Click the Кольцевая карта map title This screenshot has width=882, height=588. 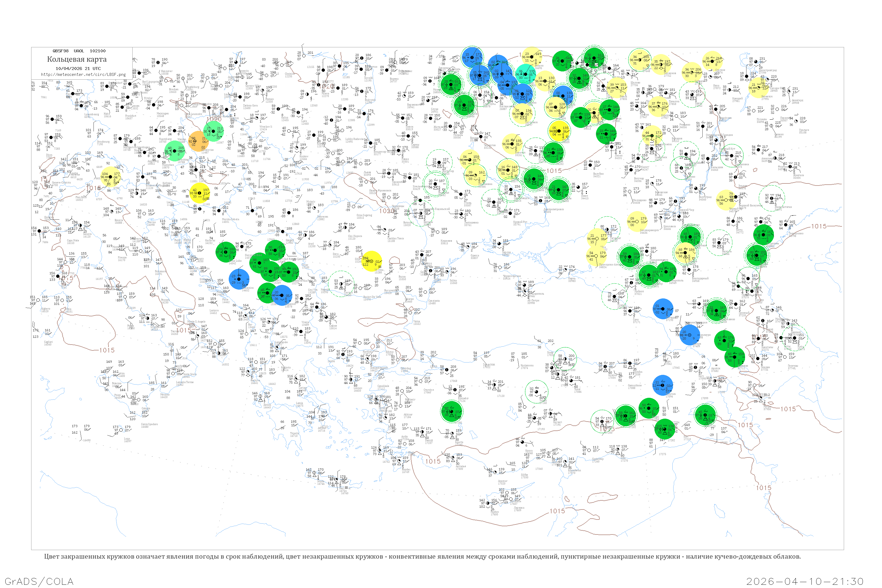point(76,59)
